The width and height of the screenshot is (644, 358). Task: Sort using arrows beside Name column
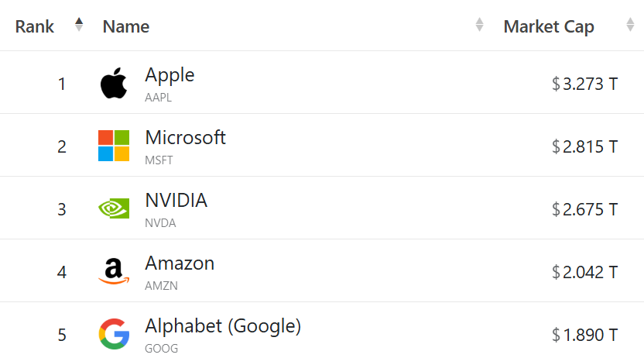tap(479, 25)
